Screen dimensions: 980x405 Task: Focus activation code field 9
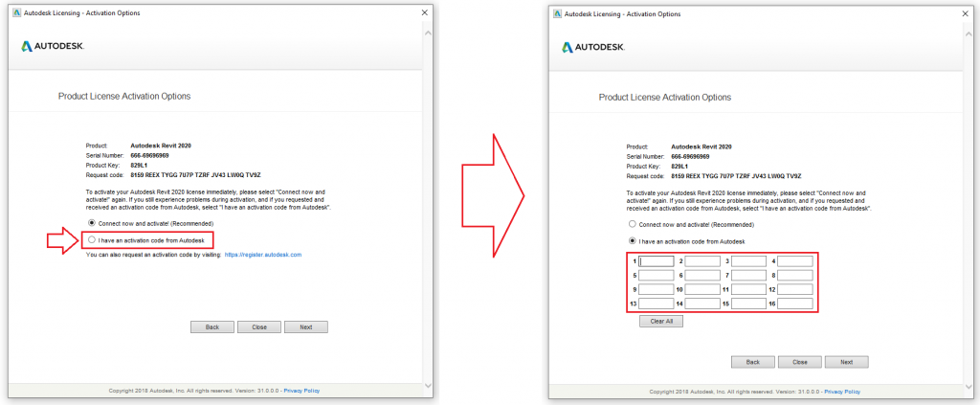657,289
